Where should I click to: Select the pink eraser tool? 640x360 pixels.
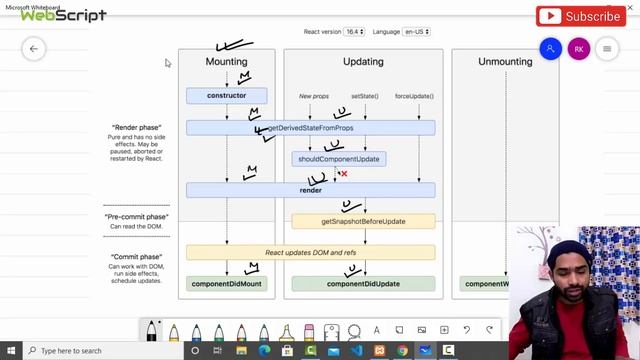[x=309, y=332]
